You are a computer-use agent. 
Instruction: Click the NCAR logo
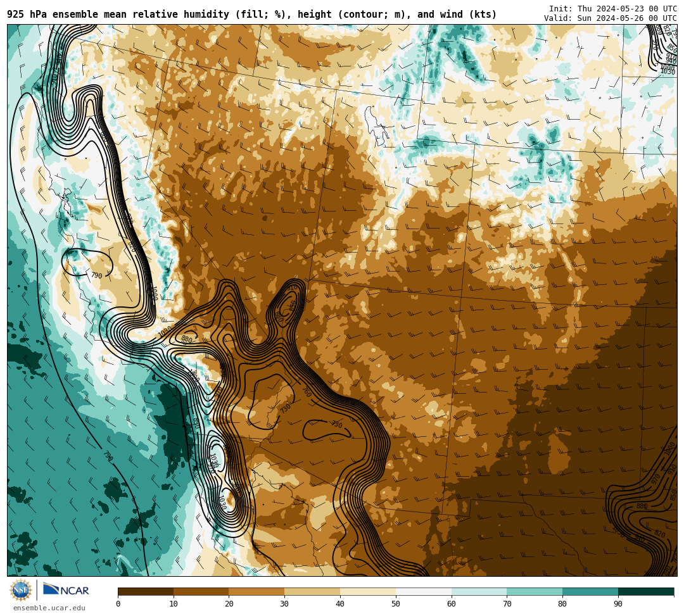[66, 590]
